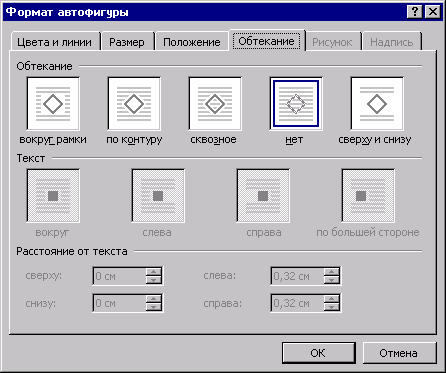Screen dimensions: 446x373
Task: Decrease the 'сверху' distance with down arrow
Action: click(154, 280)
